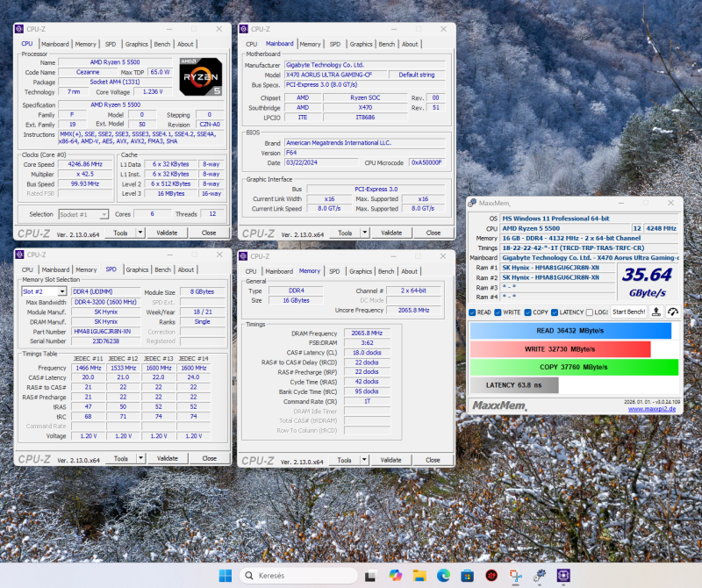Click title icon of CPU-Z SPD-tab window
This screenshot has width=702, height=588.
(x=19, y=255)
